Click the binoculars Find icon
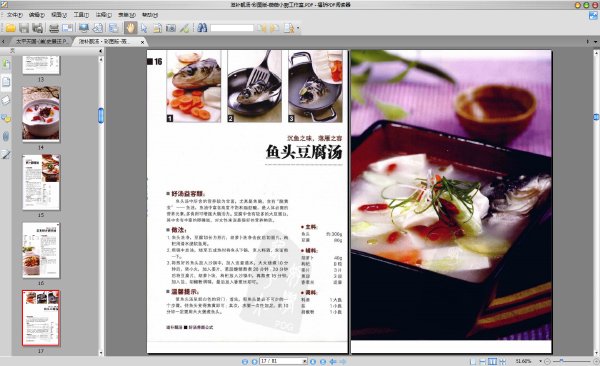Viewport: 600px width, 366px height. click(202, 28)
